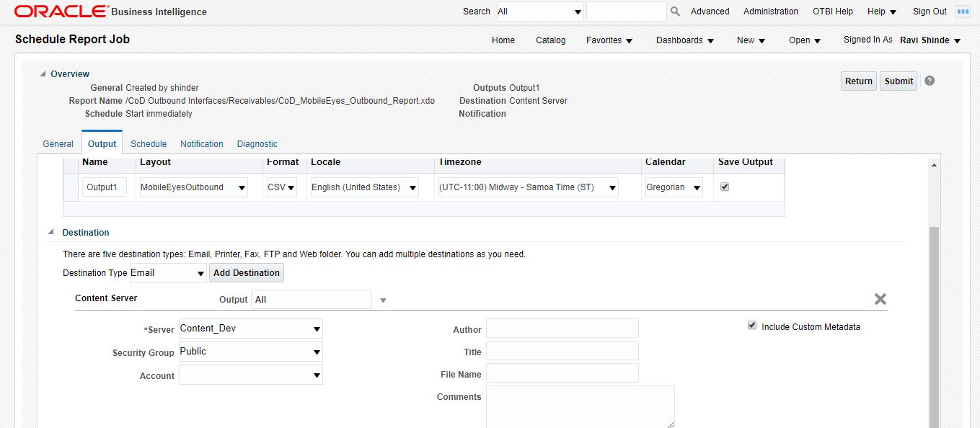Click the Oracle Business Intelligence logo
The height and width of the screenshot is (428, 980).
tap(110, 12)
